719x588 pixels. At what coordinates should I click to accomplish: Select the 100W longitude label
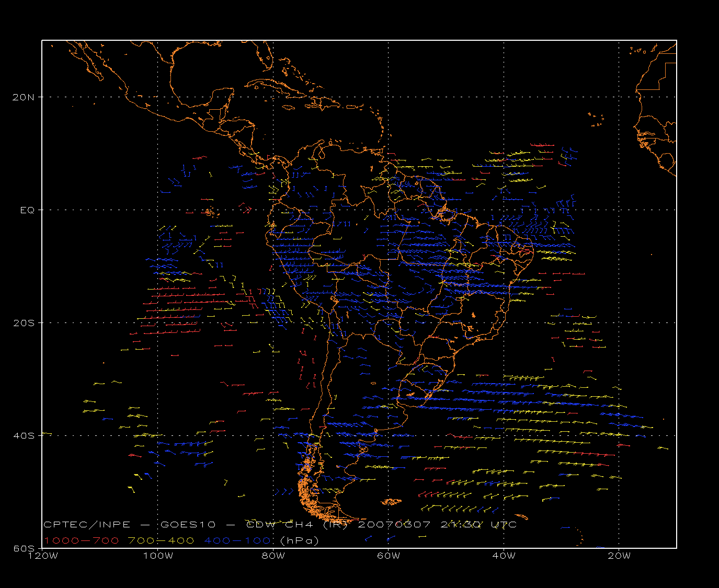click(x=158, y=556)
